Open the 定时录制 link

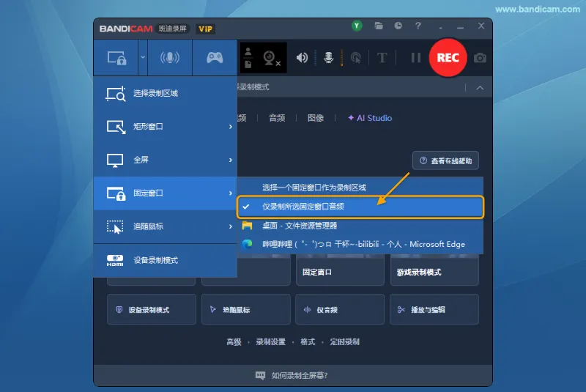[x=344, y=342]
